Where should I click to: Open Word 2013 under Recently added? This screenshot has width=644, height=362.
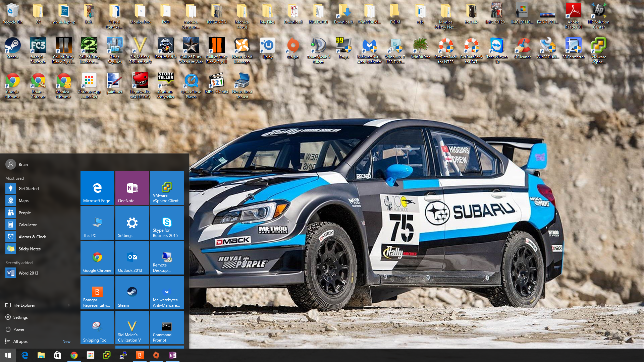(39, 273)
